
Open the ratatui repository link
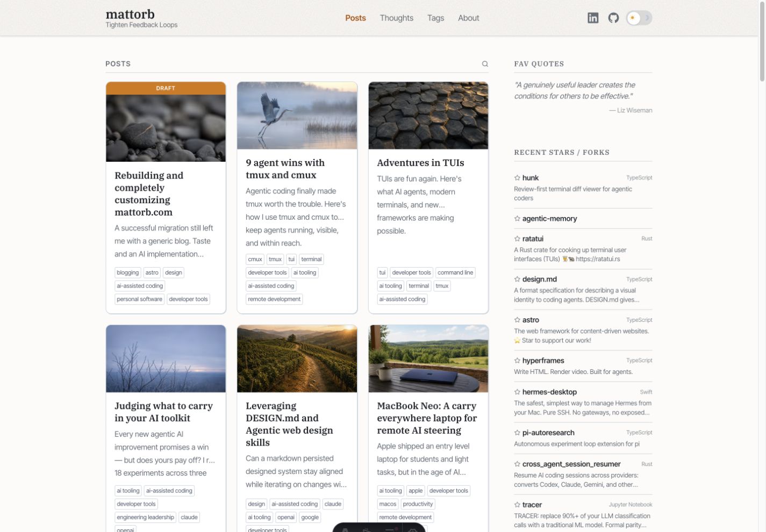533,239
